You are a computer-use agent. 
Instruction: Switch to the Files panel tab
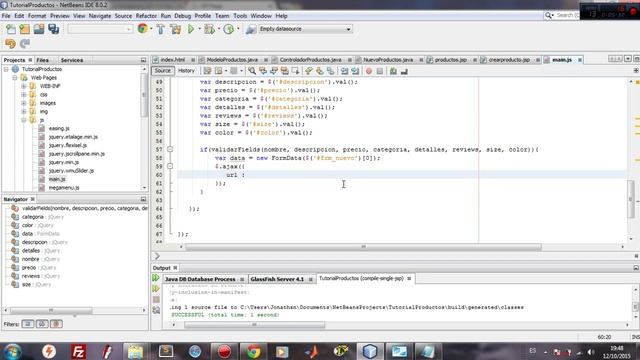pyautogui.click(x=42, y=60)
